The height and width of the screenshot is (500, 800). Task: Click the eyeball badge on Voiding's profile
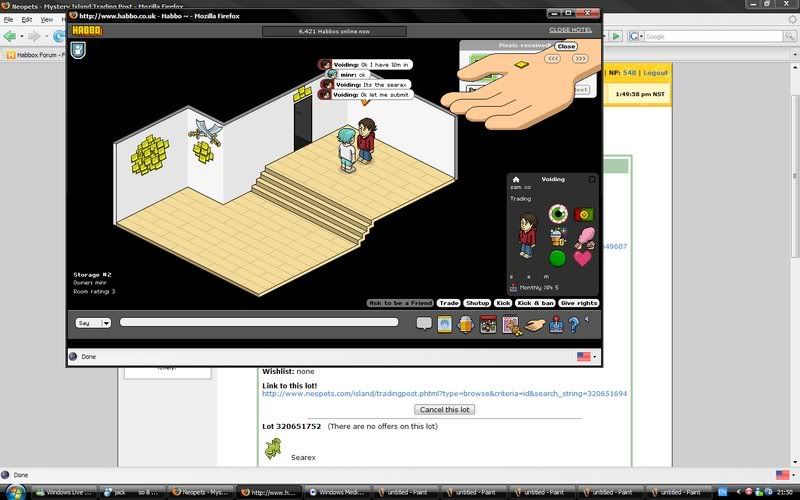click(x=557, y=214)
